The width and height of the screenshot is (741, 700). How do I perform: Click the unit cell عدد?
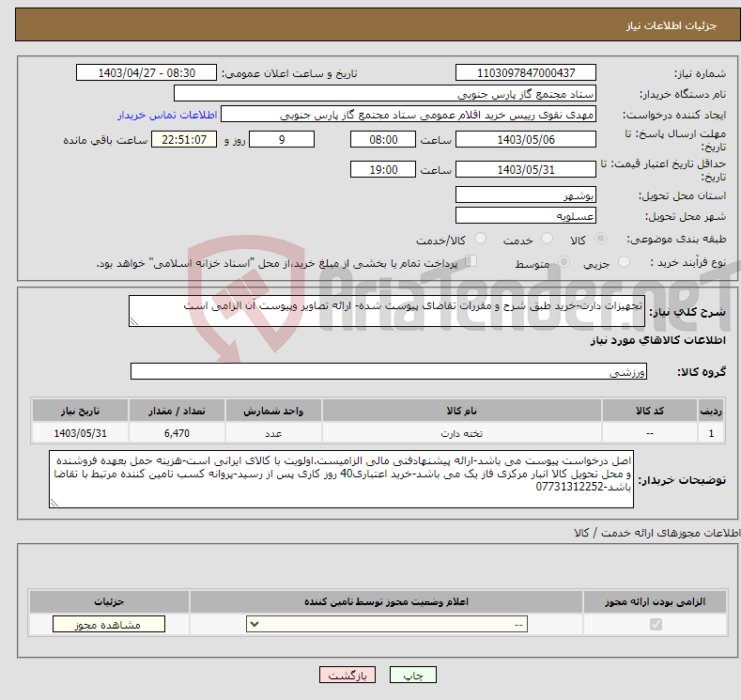tap(273, 433)
